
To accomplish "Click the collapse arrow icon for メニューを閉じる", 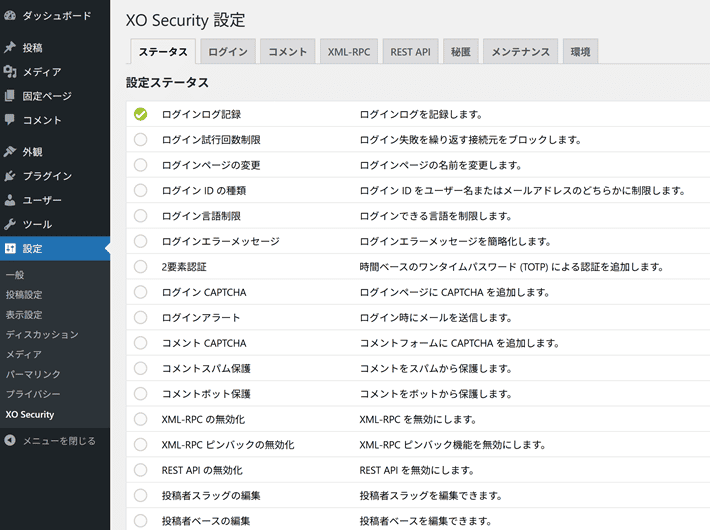I will click(10, 440).
